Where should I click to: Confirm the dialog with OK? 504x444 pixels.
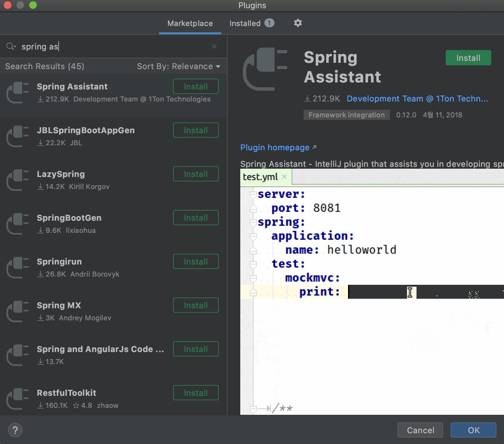[x=474, y=430]
